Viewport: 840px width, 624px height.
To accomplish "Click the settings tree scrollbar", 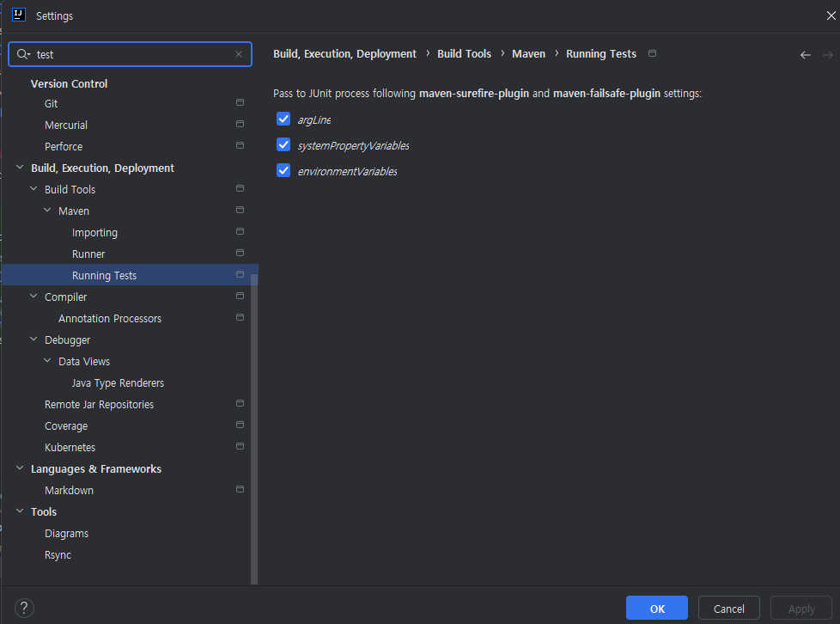I will coord(254,429).
